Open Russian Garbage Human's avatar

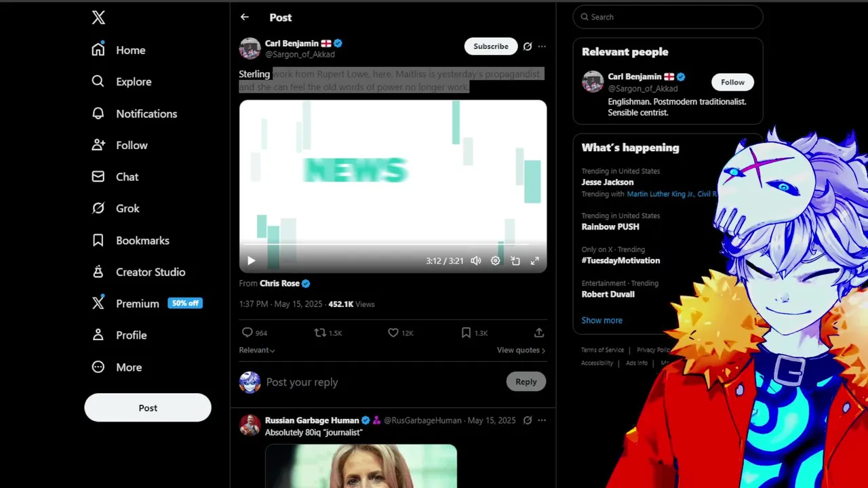click(x=250, y=425)
